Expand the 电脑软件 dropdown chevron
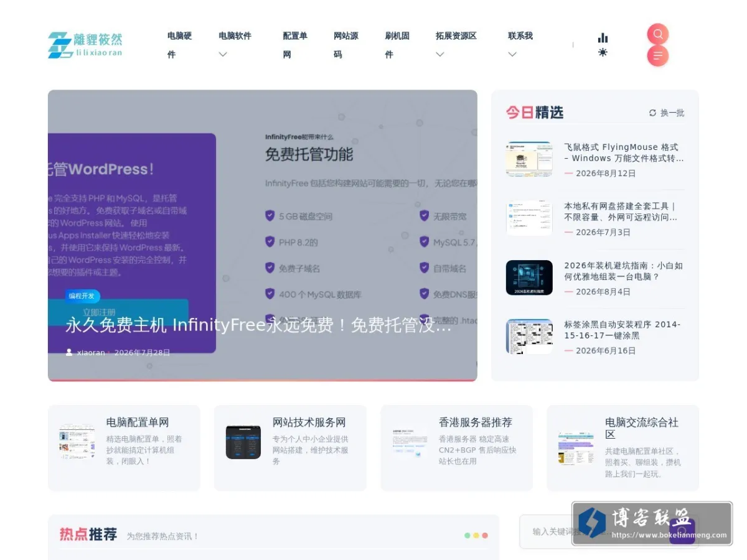This screenshot has width=747, height=560. tap(223, 54)
